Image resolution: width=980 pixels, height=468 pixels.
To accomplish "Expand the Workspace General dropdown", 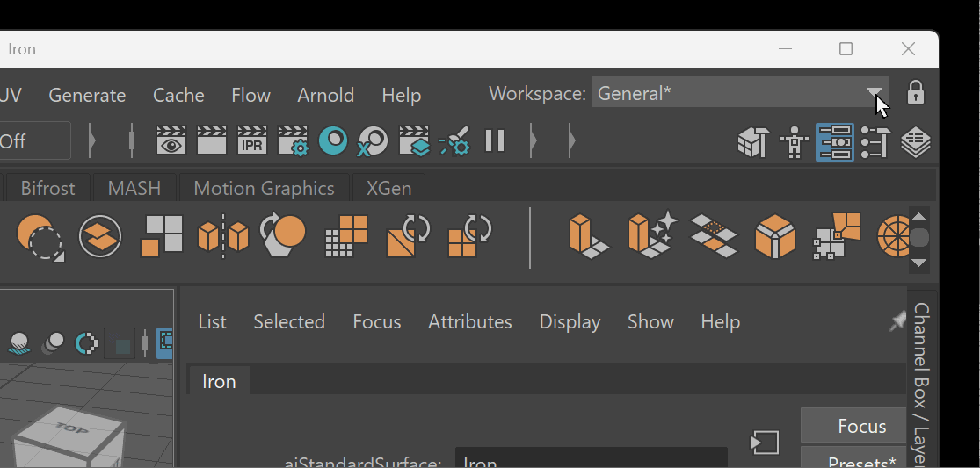I will 874,92.
